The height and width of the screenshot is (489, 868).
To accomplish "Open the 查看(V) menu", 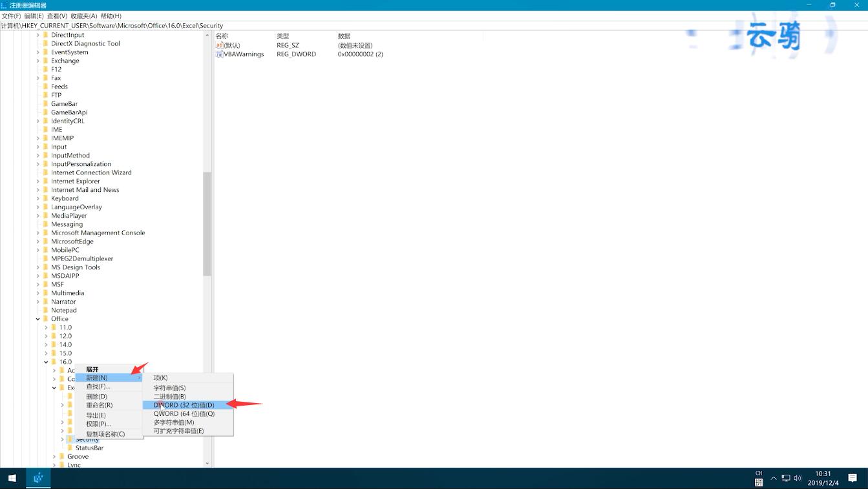I will point(57,16).
